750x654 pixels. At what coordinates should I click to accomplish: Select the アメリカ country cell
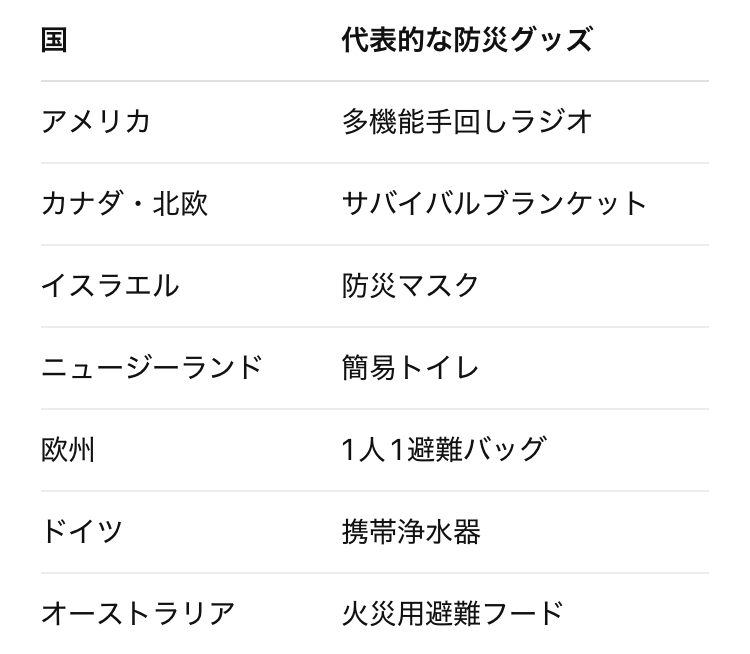96,122
